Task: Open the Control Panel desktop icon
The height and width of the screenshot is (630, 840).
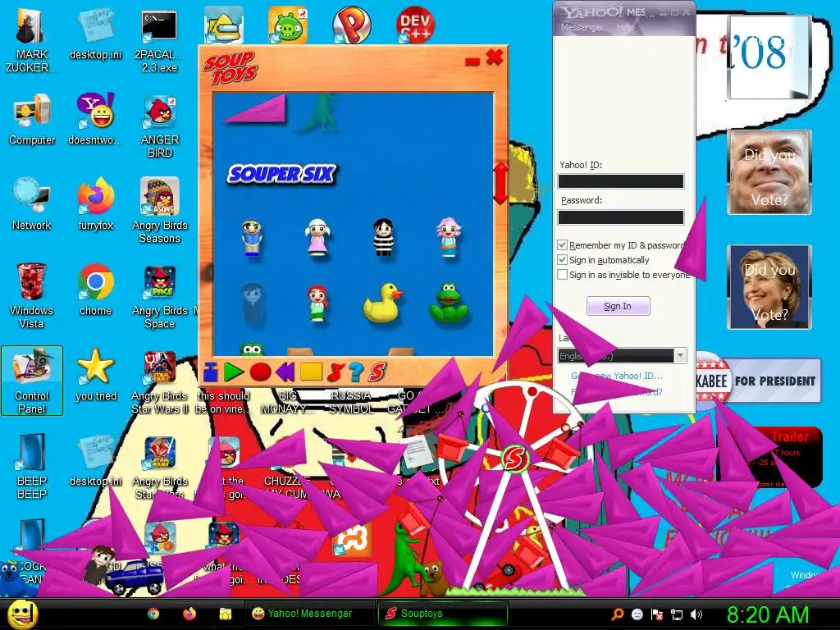Action: tap(32, 381)
